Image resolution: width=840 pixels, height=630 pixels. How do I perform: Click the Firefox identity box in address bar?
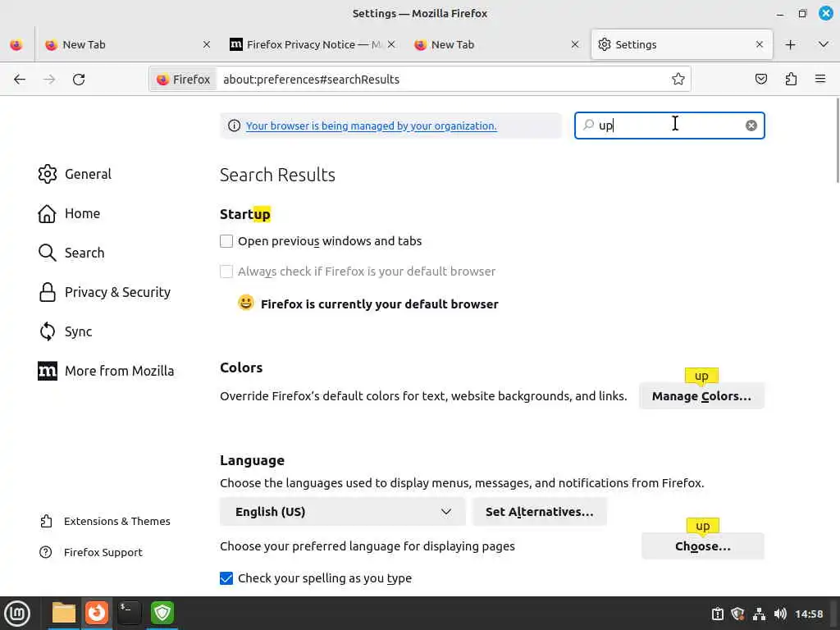pos(183,80)
